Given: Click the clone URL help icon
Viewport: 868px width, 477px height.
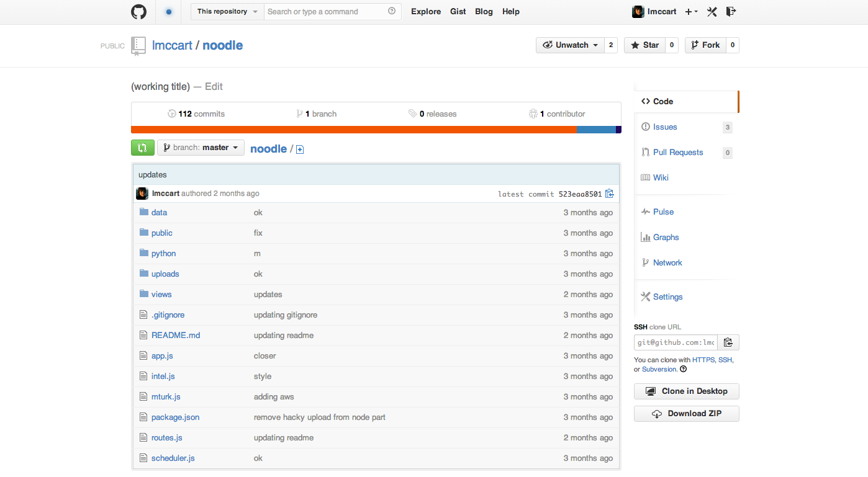Looking at the screenshot, I should [684, 369].
